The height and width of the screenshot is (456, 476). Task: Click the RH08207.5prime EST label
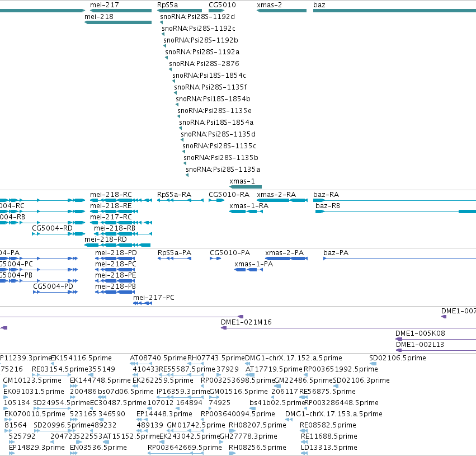tap(257, 425)
